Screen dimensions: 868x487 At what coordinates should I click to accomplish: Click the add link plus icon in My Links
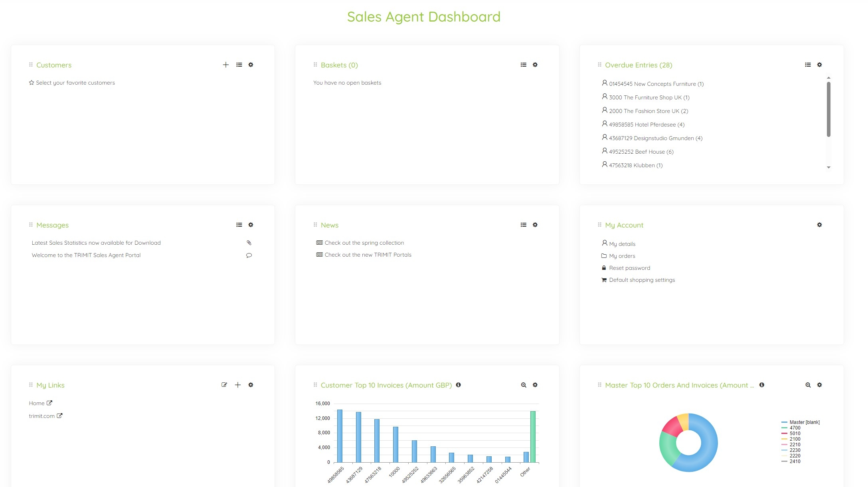(237, 385)
